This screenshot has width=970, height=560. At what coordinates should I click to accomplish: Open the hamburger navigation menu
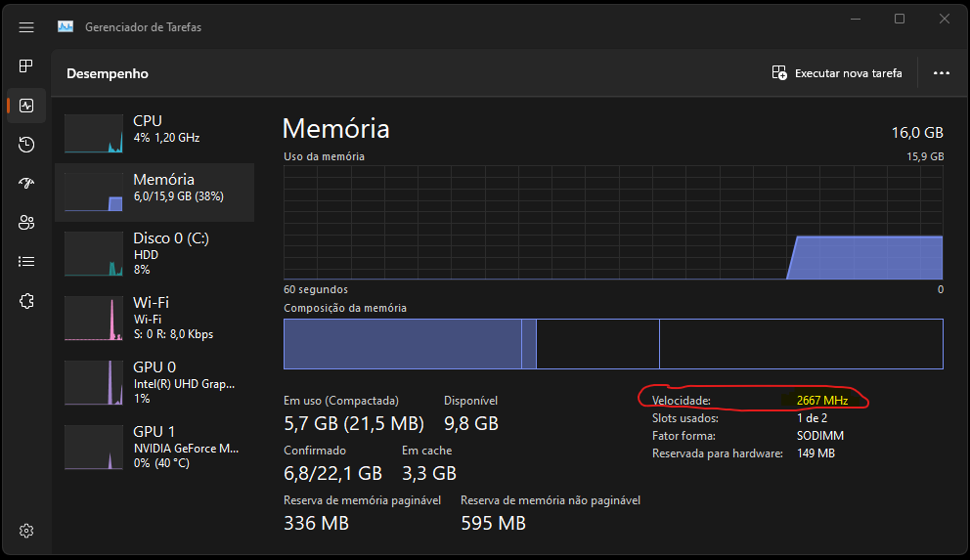(x=26, y=27)
